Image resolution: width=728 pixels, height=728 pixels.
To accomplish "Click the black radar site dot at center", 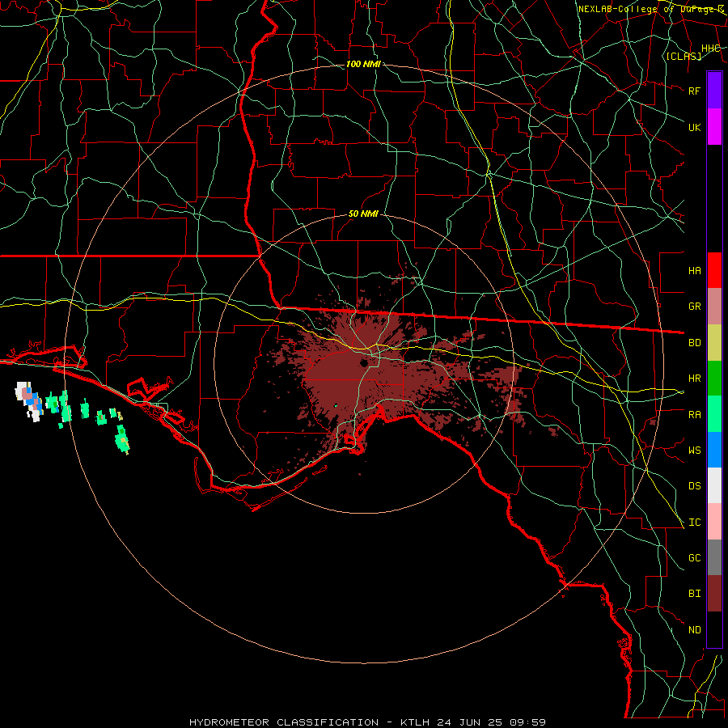I will (x=364, y=363).
